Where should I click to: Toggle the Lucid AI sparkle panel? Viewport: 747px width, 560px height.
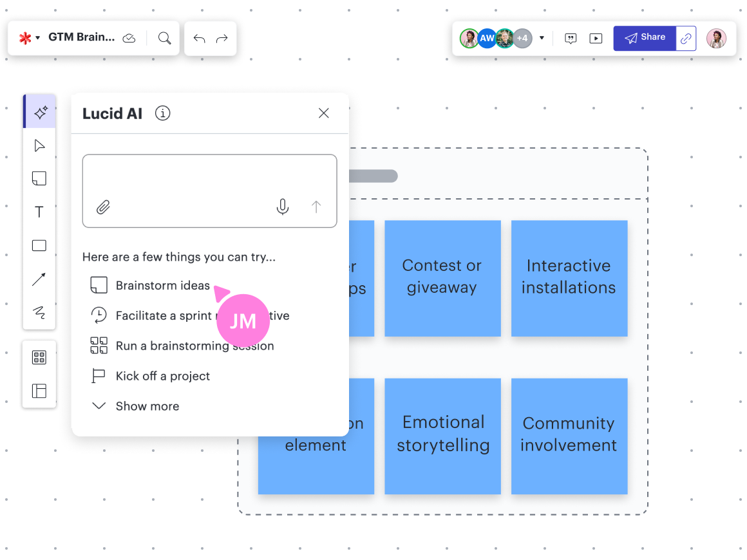tap(41, 113)
